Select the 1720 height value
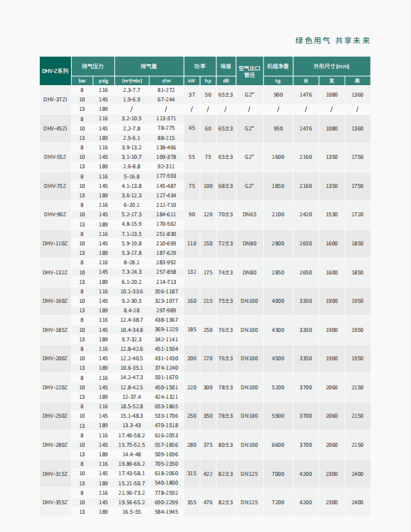 pyautogui.click(x=358, y=214)
